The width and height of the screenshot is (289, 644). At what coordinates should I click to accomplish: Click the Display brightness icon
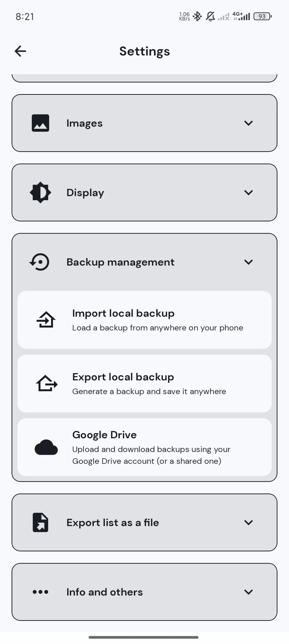(40, 192)
